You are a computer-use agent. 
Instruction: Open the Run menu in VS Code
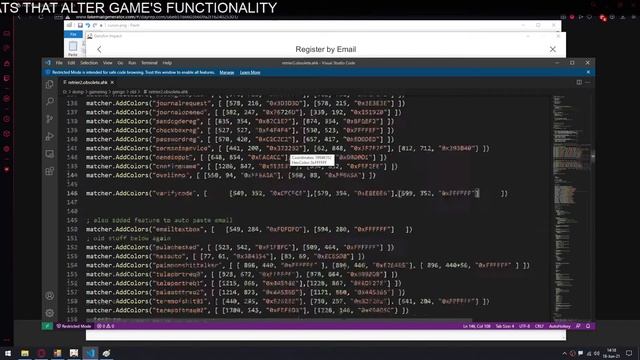click(132, 63)
